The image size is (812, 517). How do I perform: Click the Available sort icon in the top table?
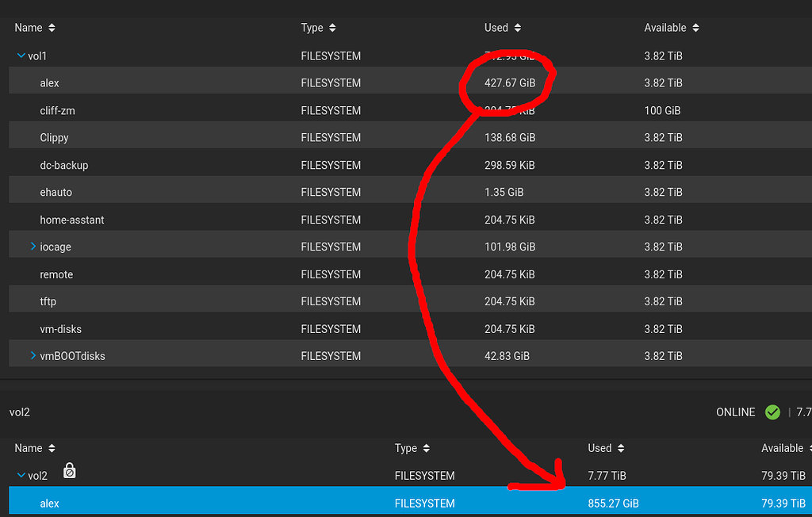coord(695,28)
